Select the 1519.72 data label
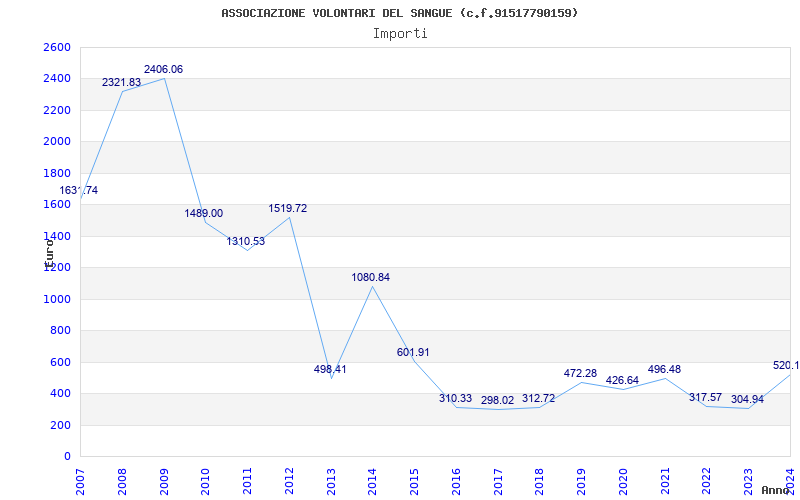This screenshot has height=500, width=800. pyautogui.click(x=288, y=208)
